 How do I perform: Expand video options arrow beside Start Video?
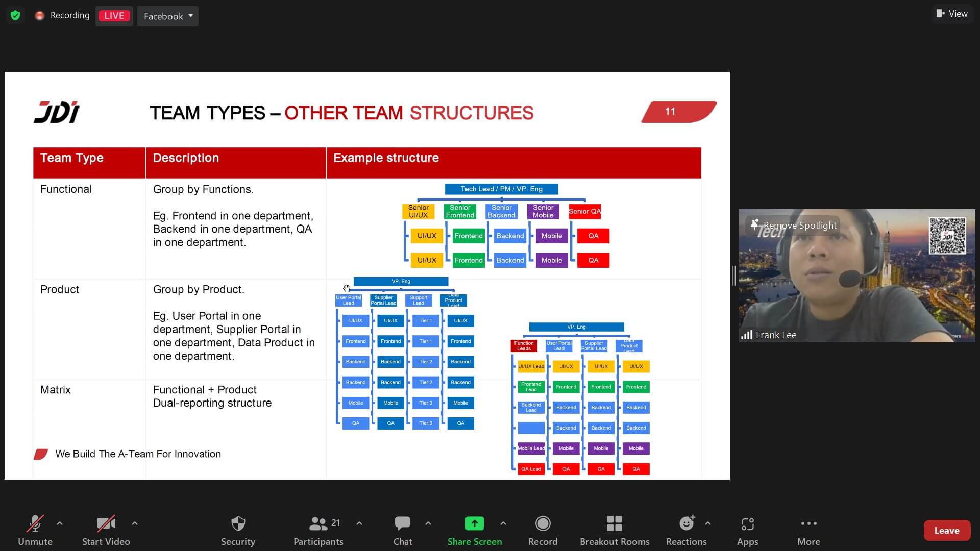point(135,523)
